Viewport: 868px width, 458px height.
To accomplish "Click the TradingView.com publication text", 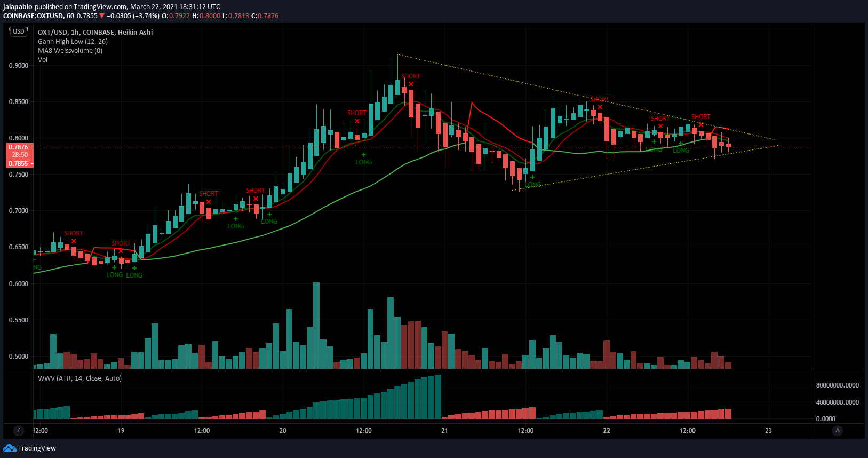I will click(x=100, y=7).
